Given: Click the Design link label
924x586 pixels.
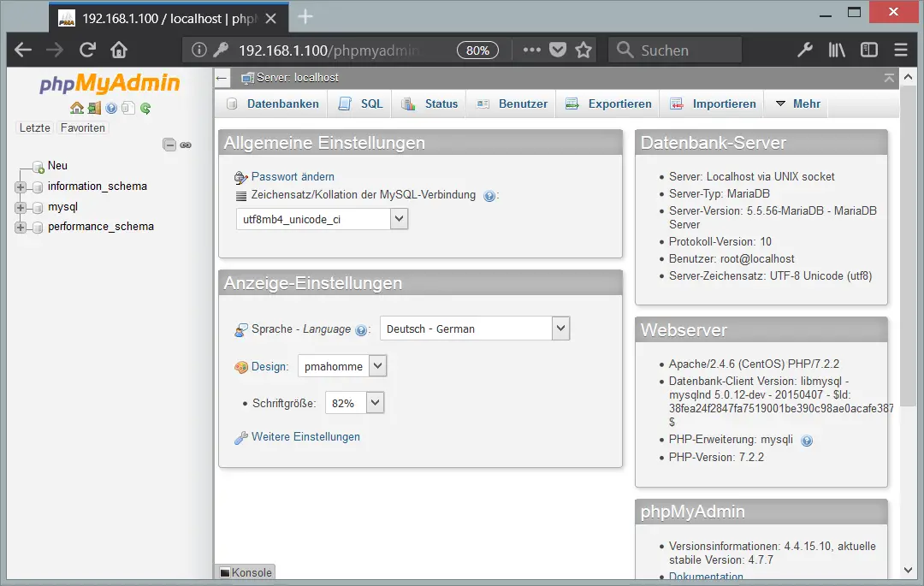Looking at the screenshot, I should 269,366.
